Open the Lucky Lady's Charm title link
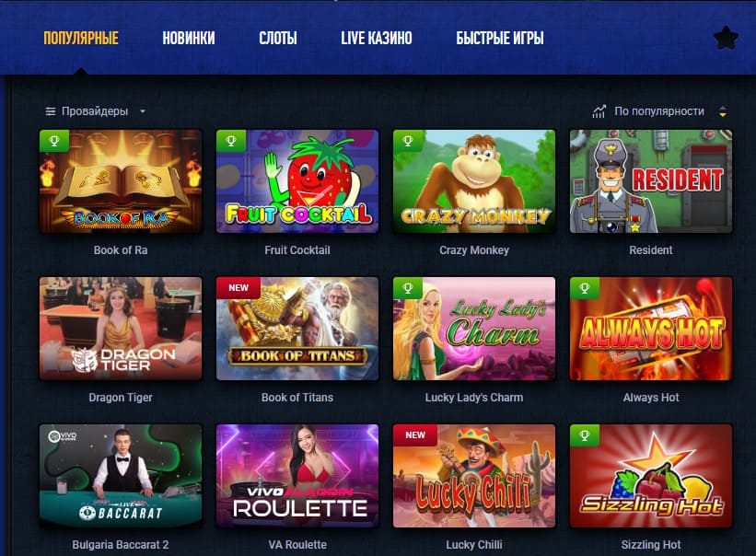 [474, 398]
